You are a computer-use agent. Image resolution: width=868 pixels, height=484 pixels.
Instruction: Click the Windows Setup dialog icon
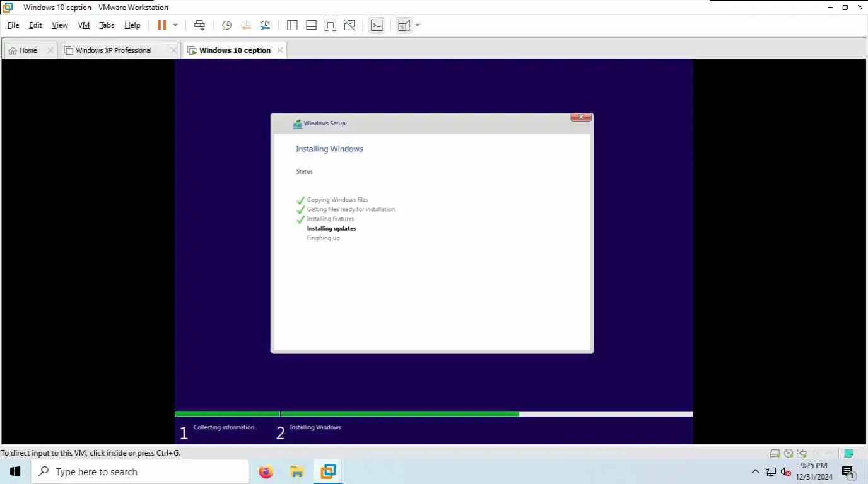coord(298,124)
